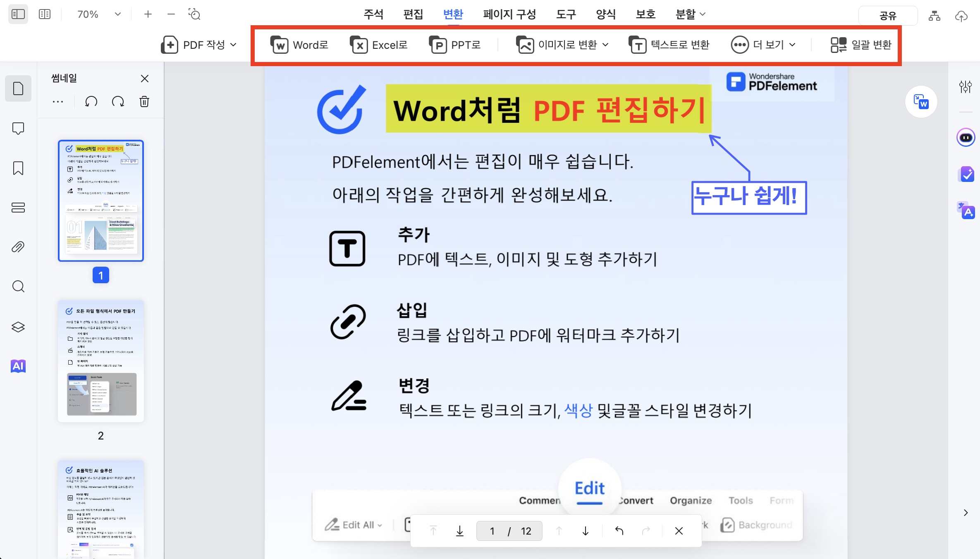Zoom in with the plus icon

point(148,14)
